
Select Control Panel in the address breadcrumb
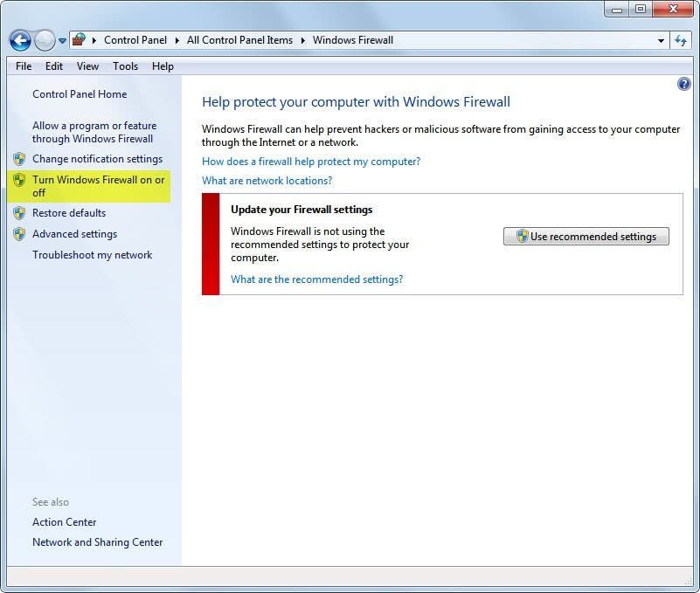135,40
